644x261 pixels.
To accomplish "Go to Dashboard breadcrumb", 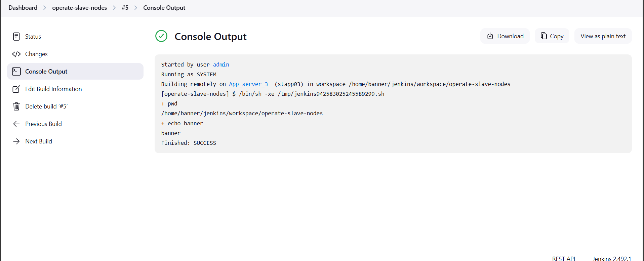I will [23, 8].
